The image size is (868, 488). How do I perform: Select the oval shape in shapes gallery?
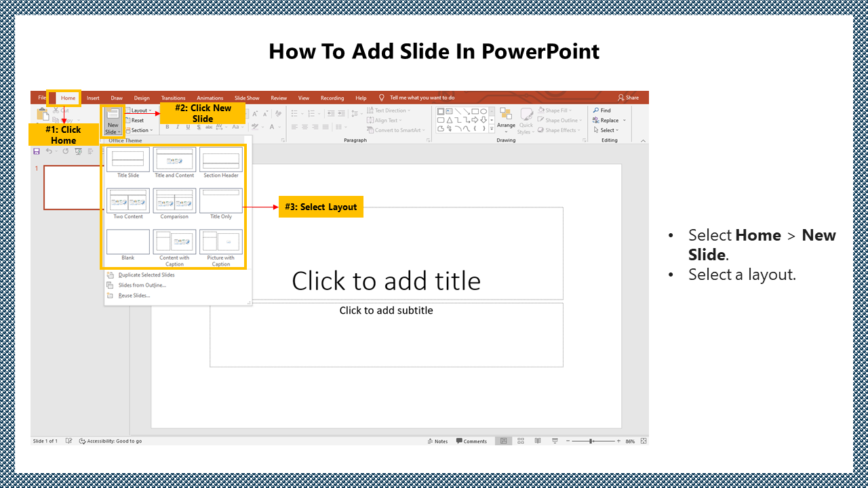pyautogui.click(x=484, y=111)
